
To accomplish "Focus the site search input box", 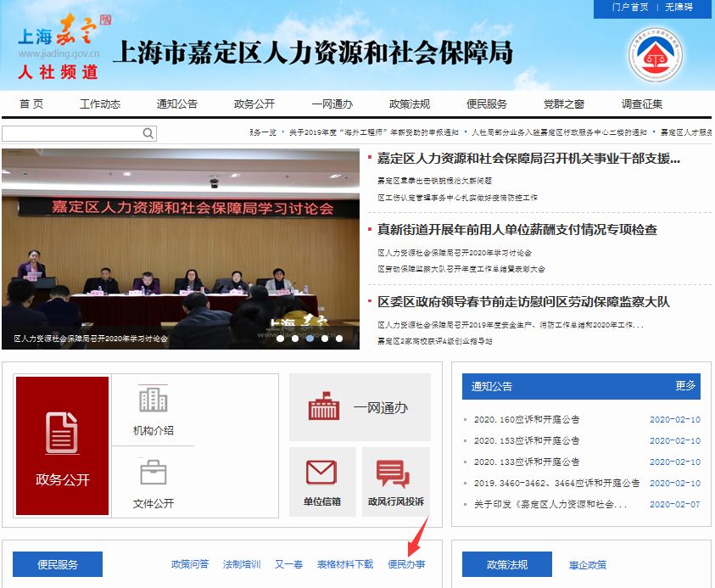I will [72, 133].
